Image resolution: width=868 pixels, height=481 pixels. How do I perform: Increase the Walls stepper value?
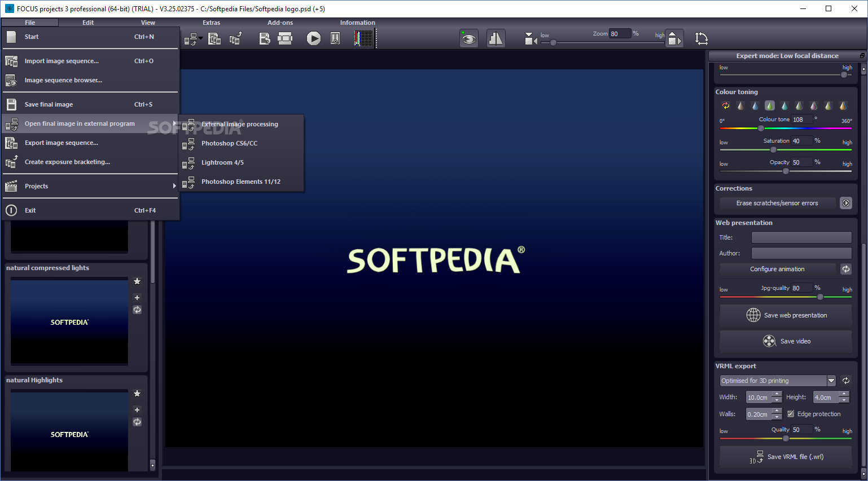[777, 411]
